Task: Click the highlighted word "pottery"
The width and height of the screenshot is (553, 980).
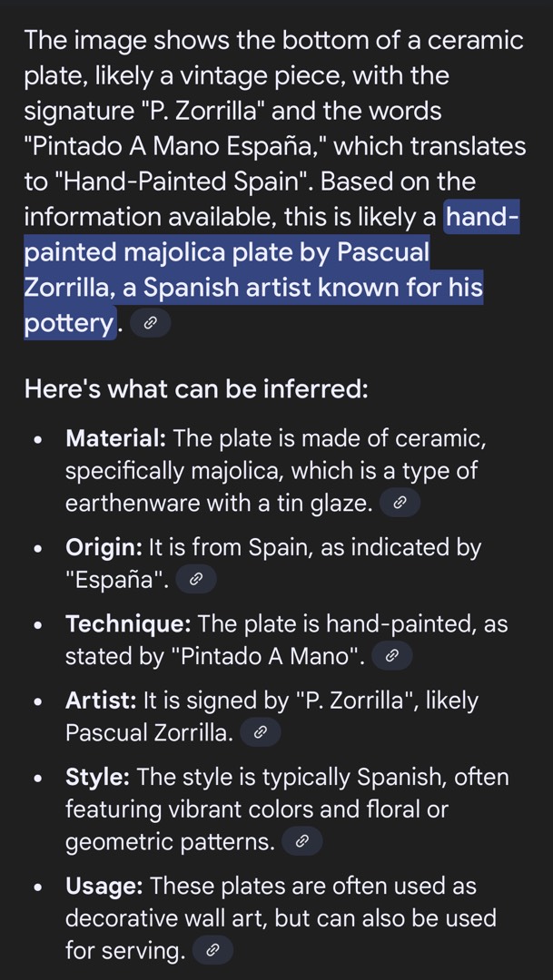Action: pos(70,323)
